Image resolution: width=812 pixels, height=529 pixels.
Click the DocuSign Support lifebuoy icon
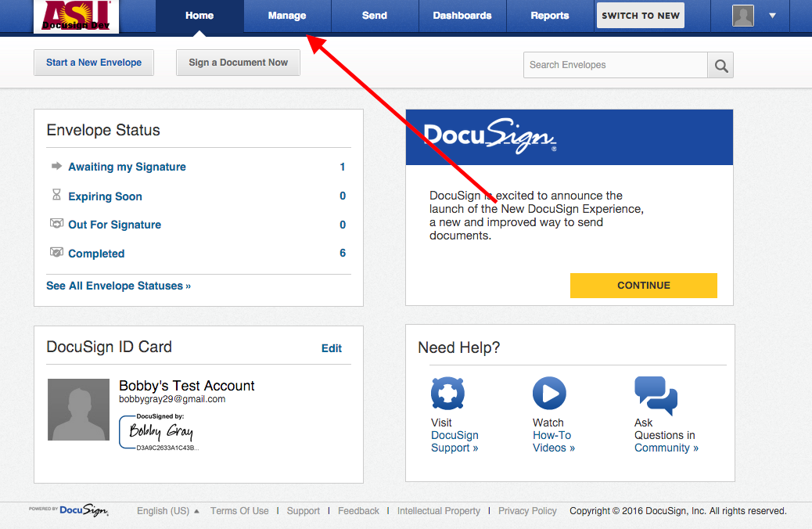pyautogui.click(x=447, y=394)
